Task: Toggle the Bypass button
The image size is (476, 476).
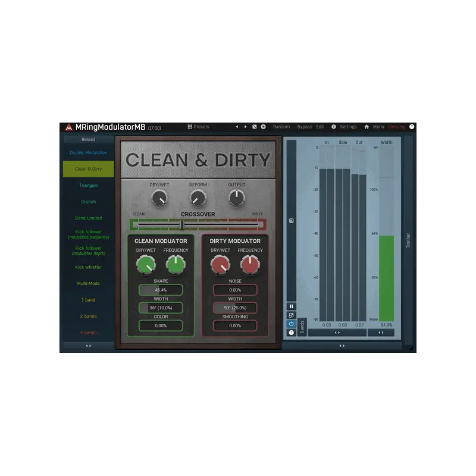Action: pos(305,127)
